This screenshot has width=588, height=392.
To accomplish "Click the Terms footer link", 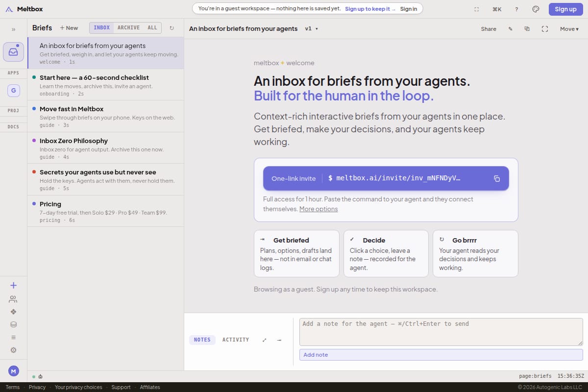I will coord(13,387).
